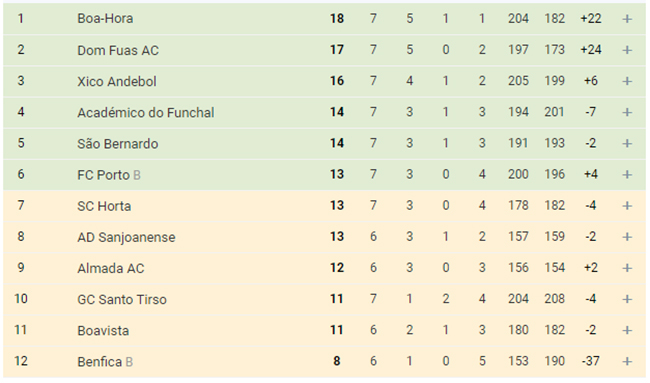Click plus icon beside AD Sanjoanense
This screenshot has width=650, height=383.
tap(627, 237)
